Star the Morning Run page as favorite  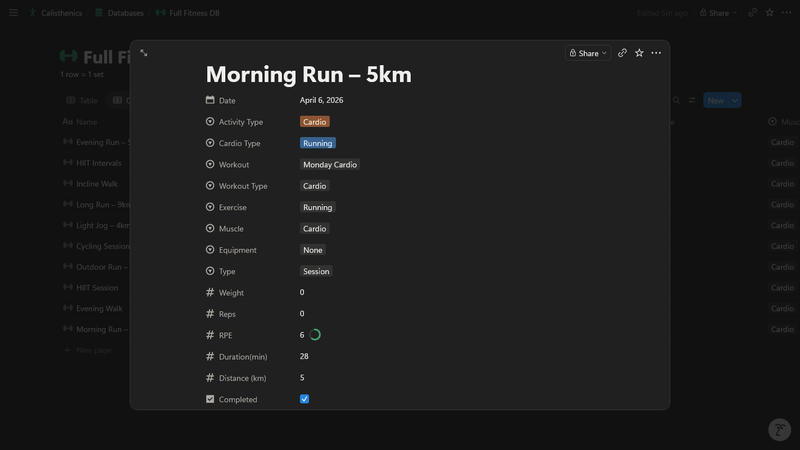click(x=639, y=53)
